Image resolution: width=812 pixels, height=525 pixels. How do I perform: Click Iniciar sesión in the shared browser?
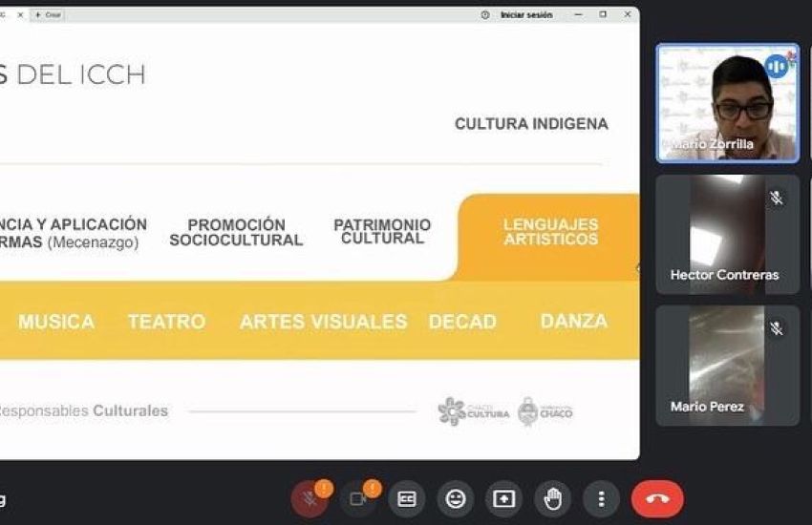tap(526, 15)
